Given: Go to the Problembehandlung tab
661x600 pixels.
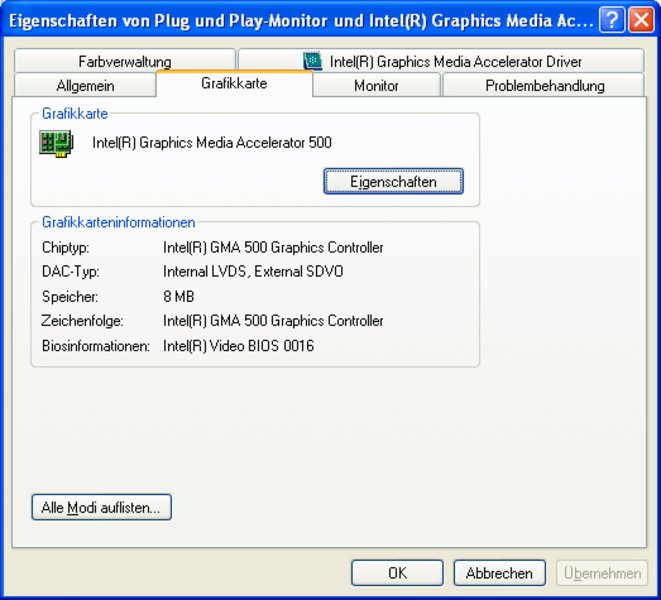Looking at the screenshot, I should click(544, 86).
